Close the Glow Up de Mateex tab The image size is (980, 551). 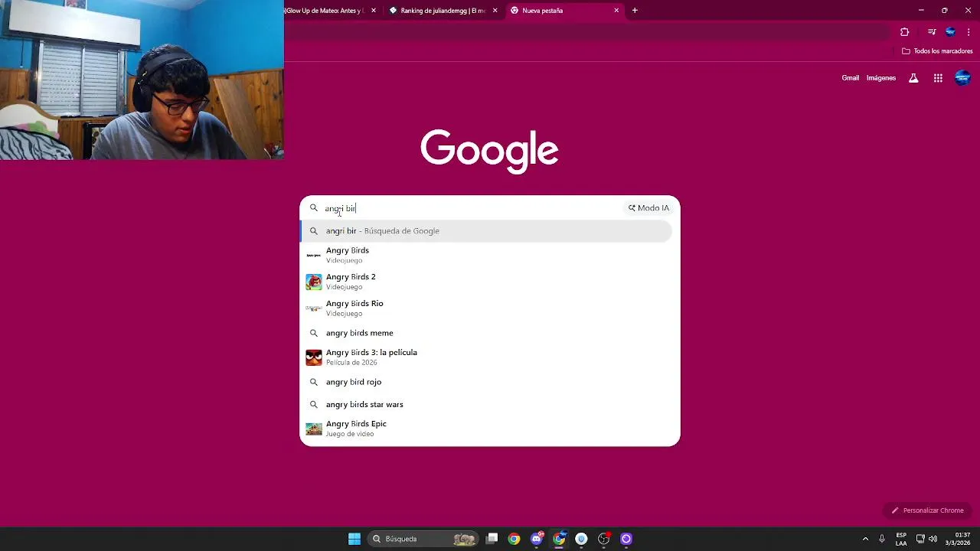[374, 11]
